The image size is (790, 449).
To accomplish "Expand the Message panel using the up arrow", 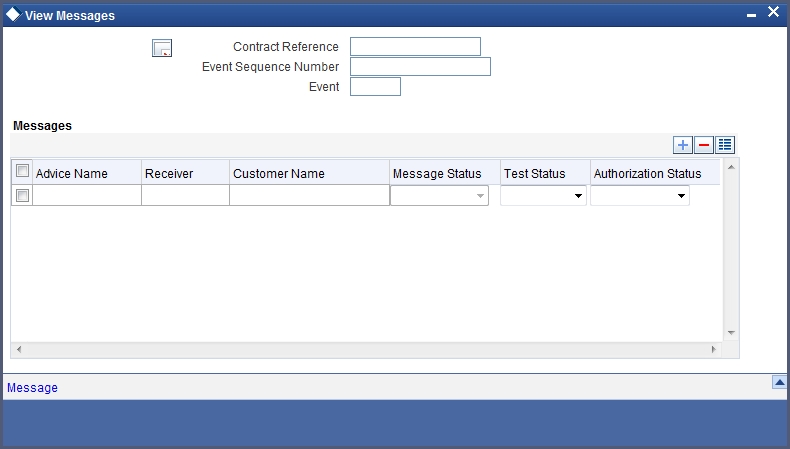I will (x=779, y=382).
